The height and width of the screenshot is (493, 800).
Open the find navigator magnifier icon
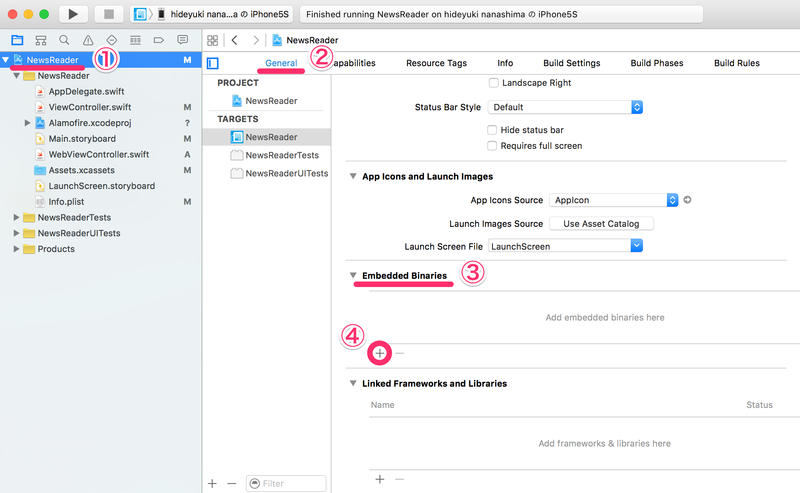coord(64,40)
